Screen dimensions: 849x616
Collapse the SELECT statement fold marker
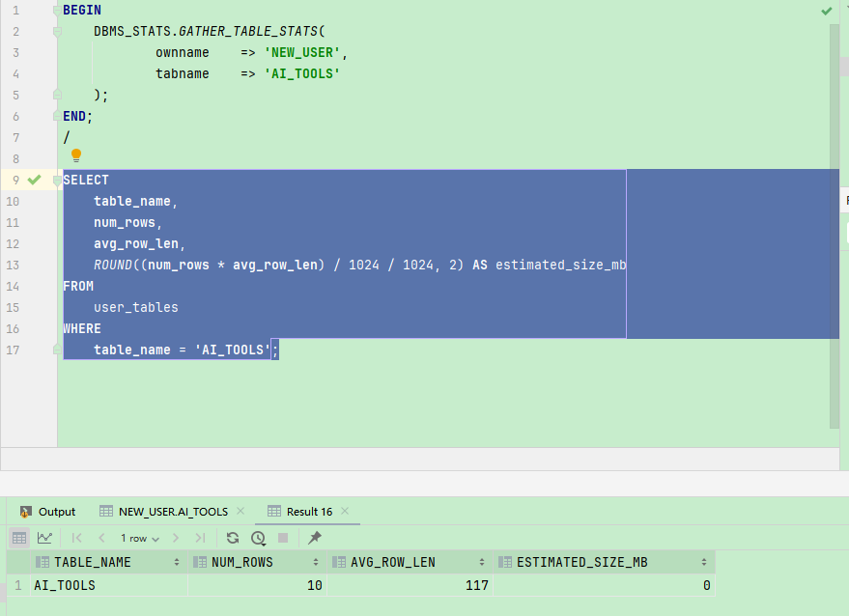tap(57, 180)
